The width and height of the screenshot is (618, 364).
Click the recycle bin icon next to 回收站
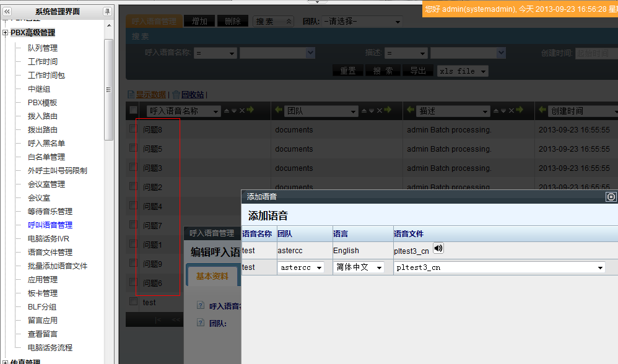pyautogui.click(x=176, y=95)
